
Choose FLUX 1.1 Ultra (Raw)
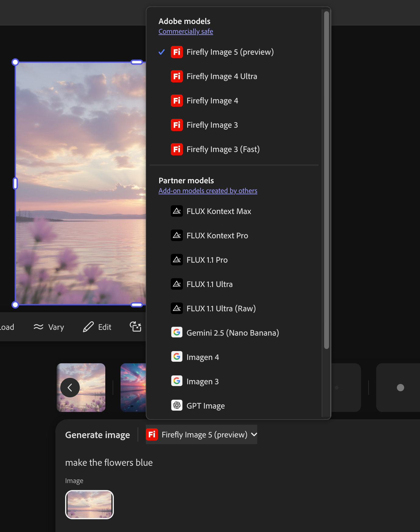click(234, 309)
